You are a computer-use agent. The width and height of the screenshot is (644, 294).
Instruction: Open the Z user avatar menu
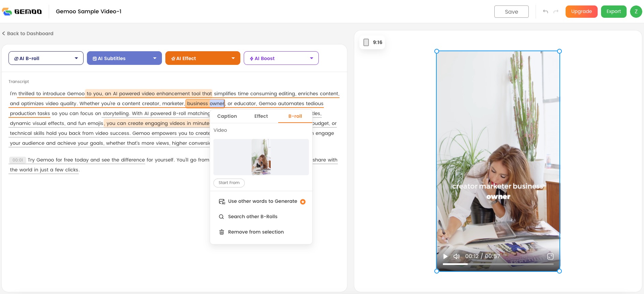click(x=636, y=12)
